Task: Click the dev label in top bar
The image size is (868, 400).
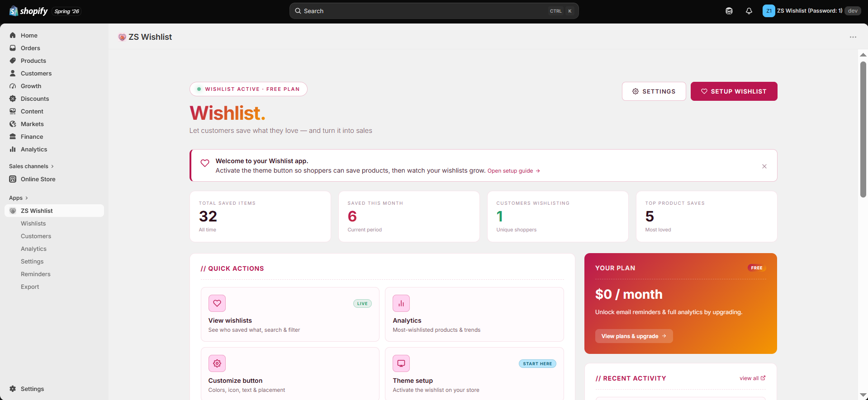Action: click(853, 11)
